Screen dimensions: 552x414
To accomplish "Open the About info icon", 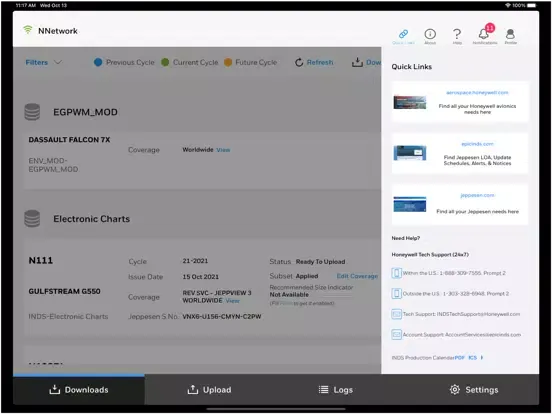I will pos(430,34).
